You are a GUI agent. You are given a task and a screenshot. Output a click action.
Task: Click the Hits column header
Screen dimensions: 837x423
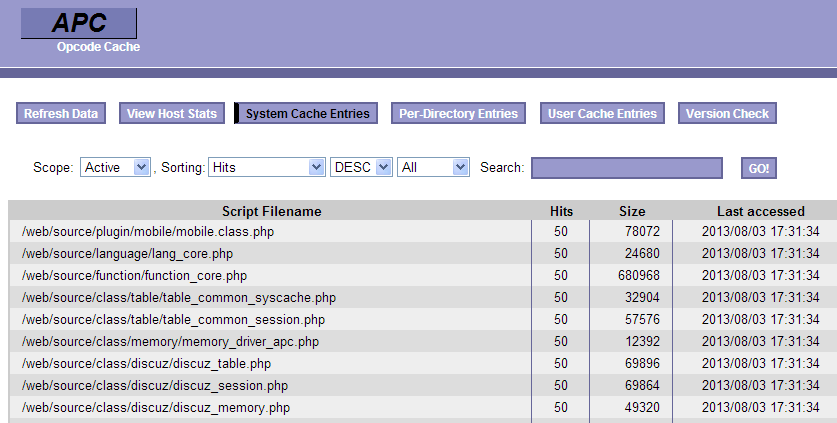tap(561, 211)
